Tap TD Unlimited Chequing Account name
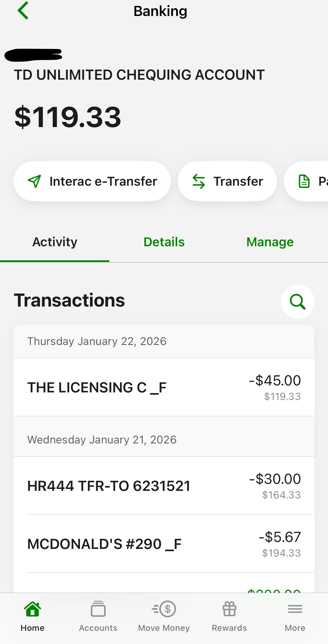The image size is (328, 644). (x=139, y=75)
